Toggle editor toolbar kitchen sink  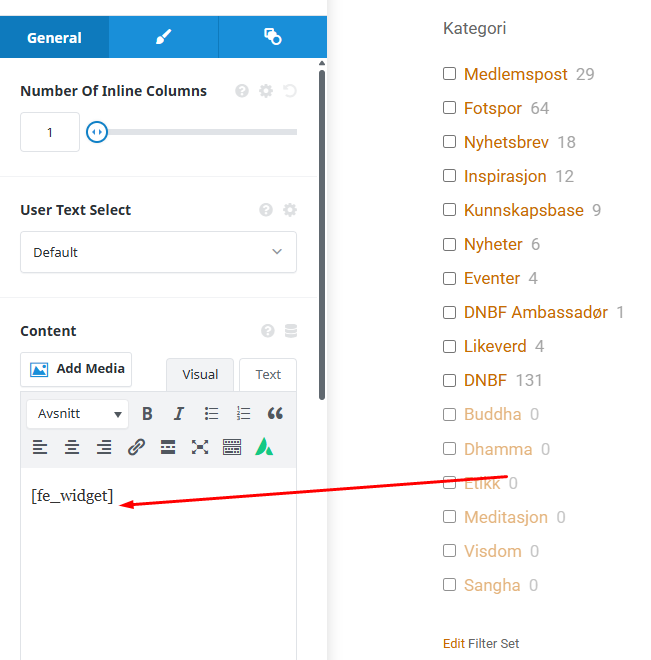pyautogui.click(x=232, y=447)
